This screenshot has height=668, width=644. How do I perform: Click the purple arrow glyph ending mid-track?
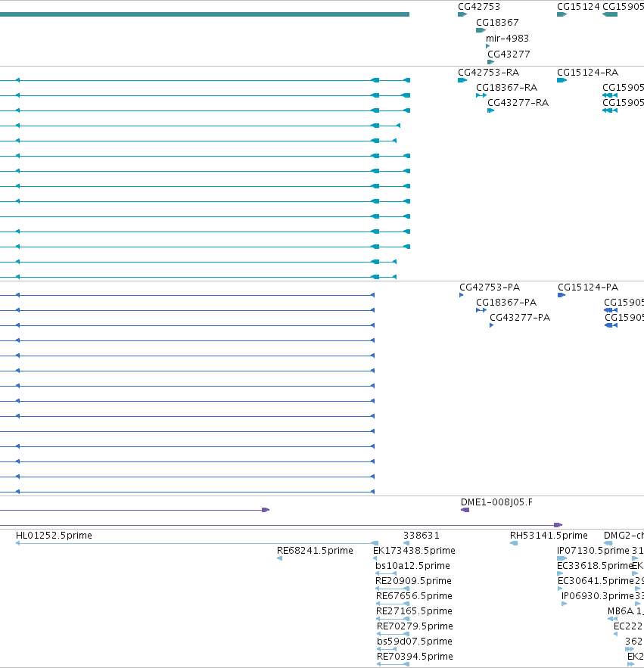[x=266, y=510]
